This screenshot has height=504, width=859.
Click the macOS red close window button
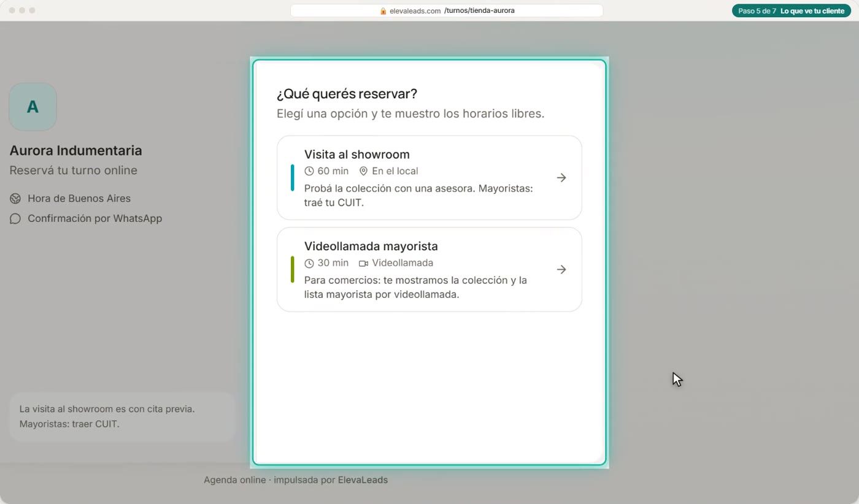pos(12,10)
